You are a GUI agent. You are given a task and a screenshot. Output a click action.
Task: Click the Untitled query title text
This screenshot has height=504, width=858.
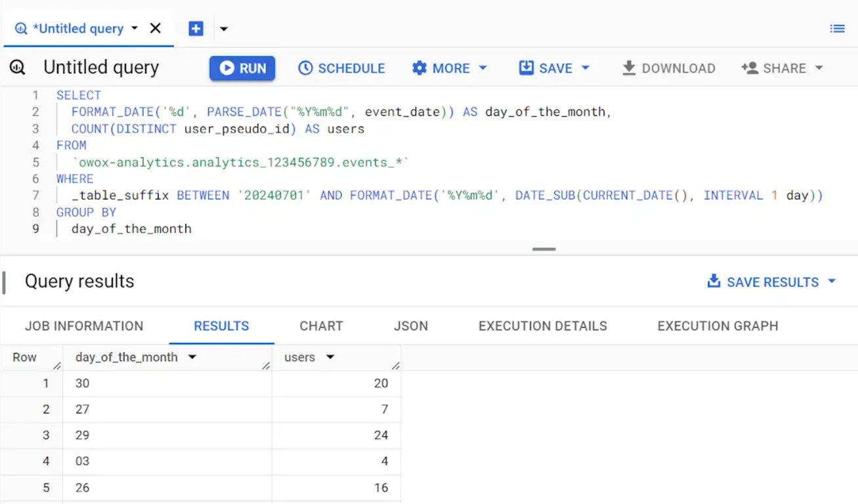tap(101, 68)
